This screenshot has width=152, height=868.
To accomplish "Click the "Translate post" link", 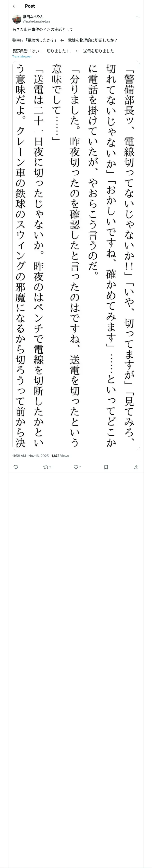I will coord(22,57).
